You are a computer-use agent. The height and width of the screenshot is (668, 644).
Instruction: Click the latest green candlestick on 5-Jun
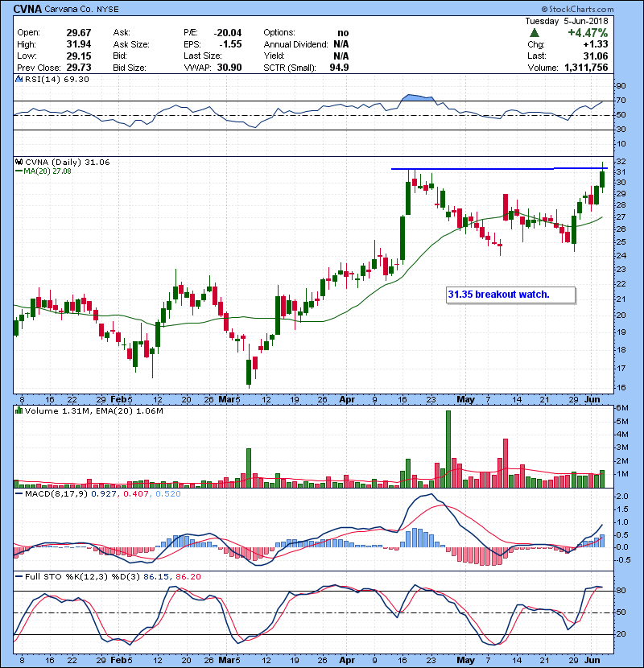tap(602, 179)
